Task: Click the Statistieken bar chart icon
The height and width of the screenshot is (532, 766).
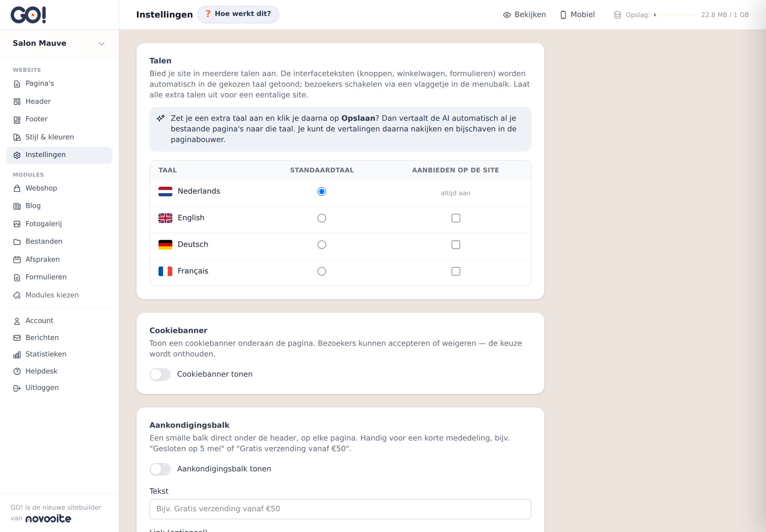Action: [17, 355]
